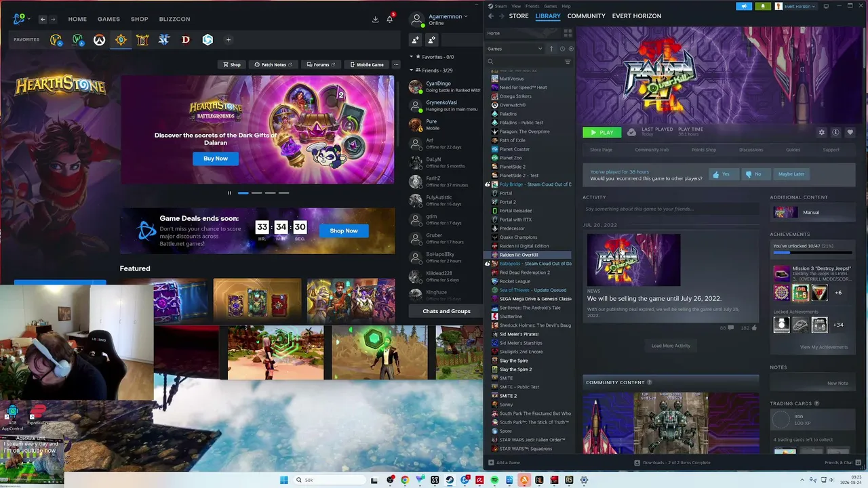Screen dimensions: 868x488
Task: Select Rocket League in Steam game list
Action: [515, 281]
